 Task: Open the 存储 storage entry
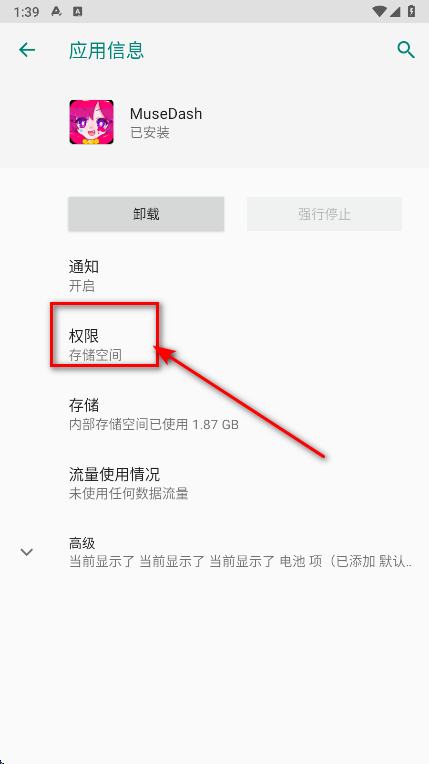pos(214,414)
